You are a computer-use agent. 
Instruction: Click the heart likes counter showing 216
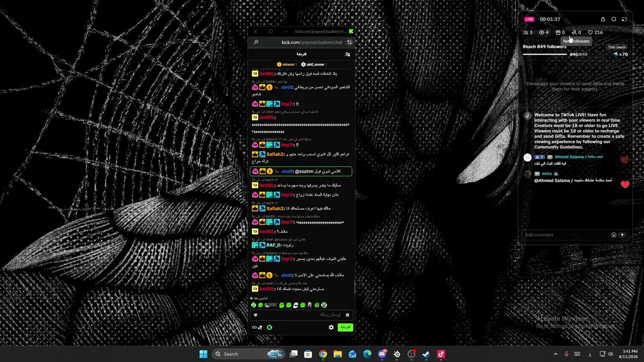click(595, 33)
